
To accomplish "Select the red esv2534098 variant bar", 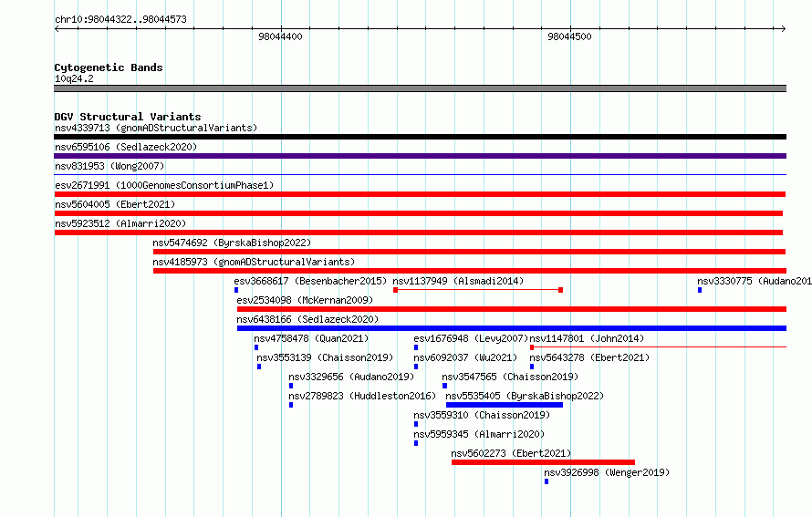I will [x=512, y=309].
